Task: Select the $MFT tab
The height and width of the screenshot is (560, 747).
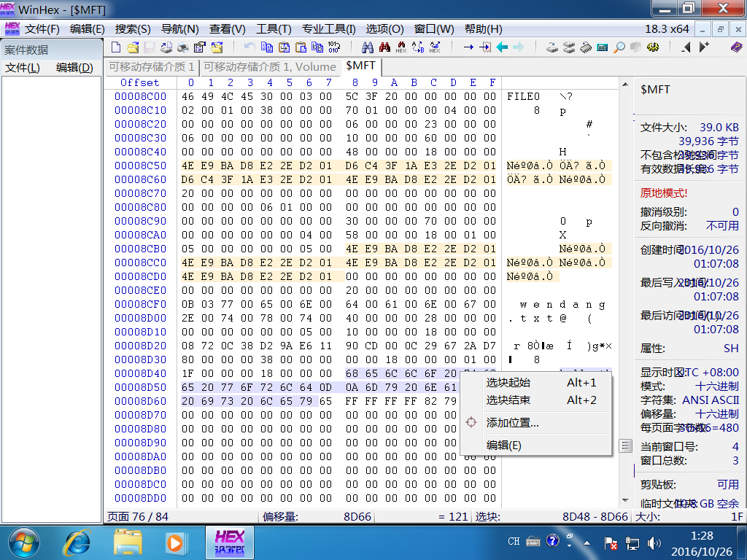Action: 361,66
